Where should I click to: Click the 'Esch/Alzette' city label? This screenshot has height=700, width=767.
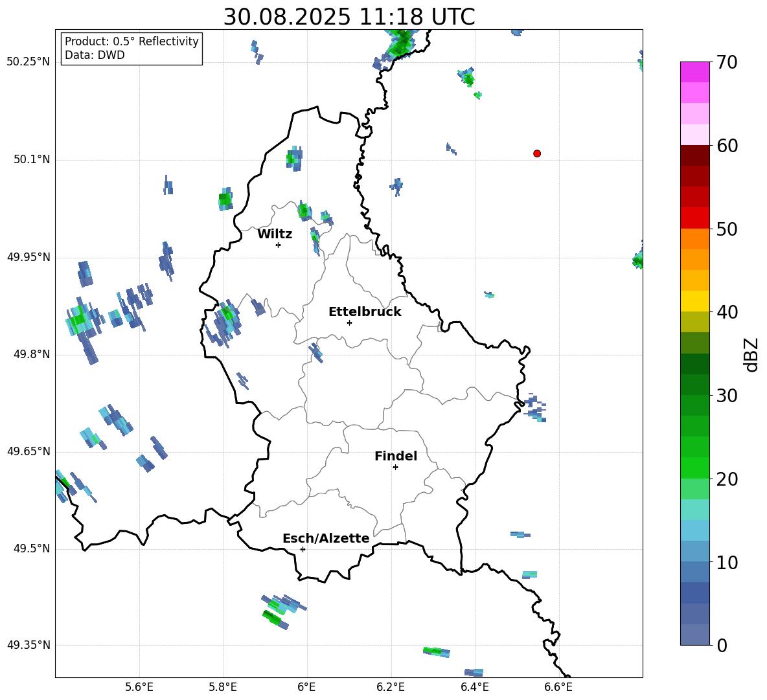coord(326,539)
